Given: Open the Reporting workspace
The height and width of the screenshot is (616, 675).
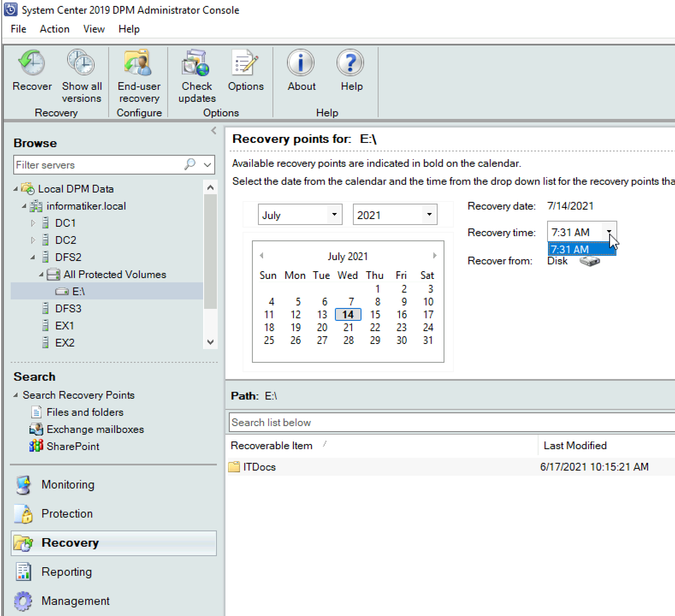Looking at the screenshot, I should (x=66, y=572).
